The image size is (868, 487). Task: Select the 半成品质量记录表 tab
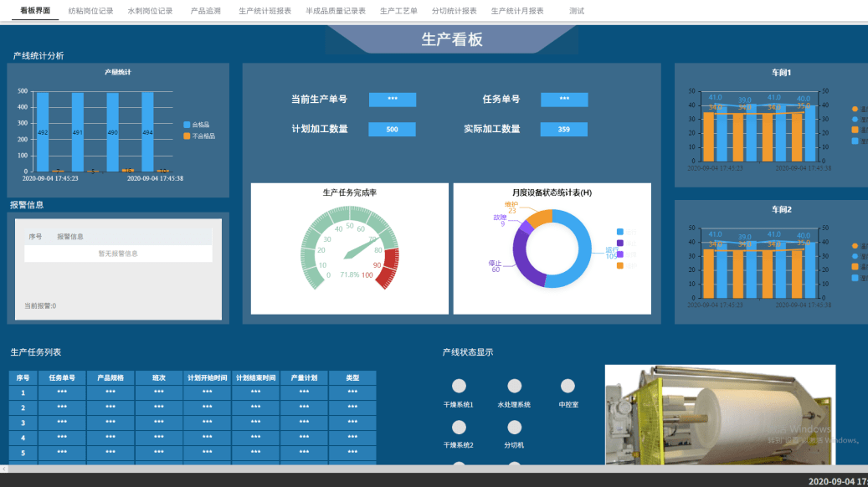pos(336,11)
